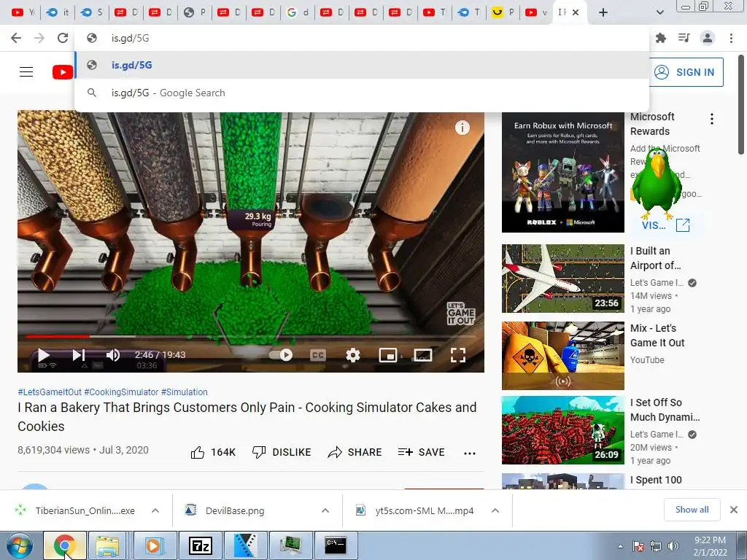Switch to the yellow smiley 'P' tab
747x560 pixels.
click(503, 12)
